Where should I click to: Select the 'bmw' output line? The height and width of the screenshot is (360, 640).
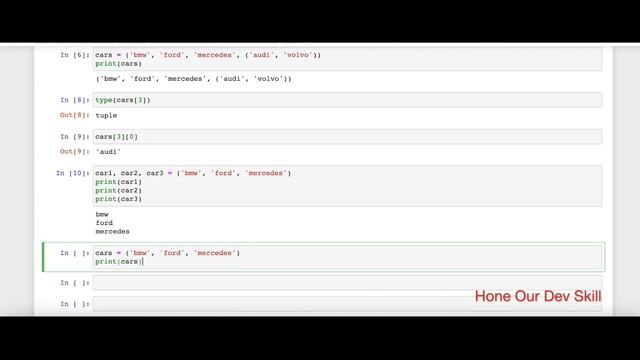click(102, 214)
